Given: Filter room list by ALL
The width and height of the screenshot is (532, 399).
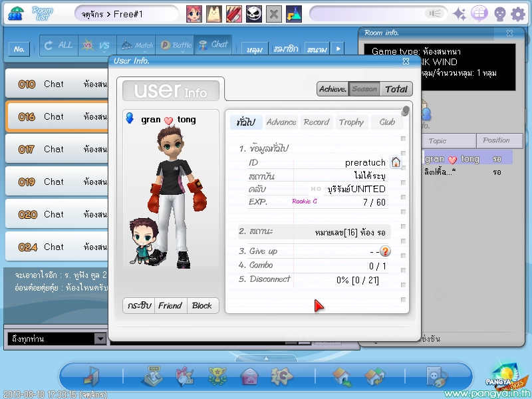Looking at the screenshot, I should click(59, 45).
